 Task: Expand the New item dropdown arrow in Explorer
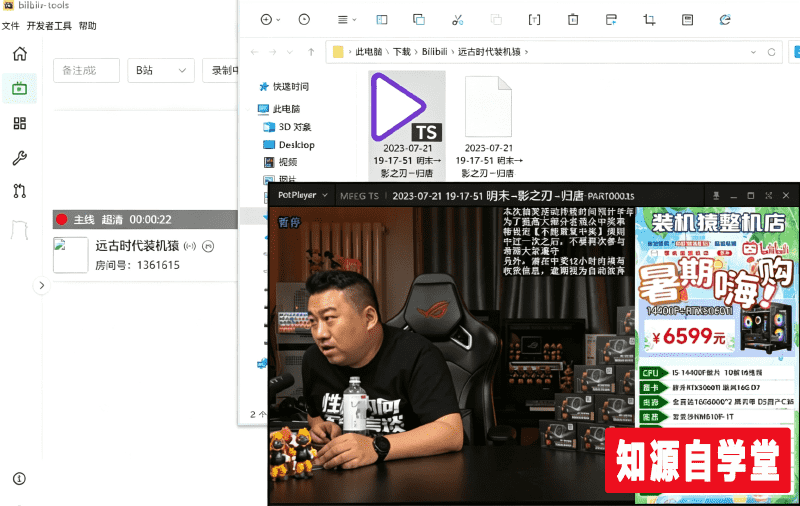coord(279,20)
